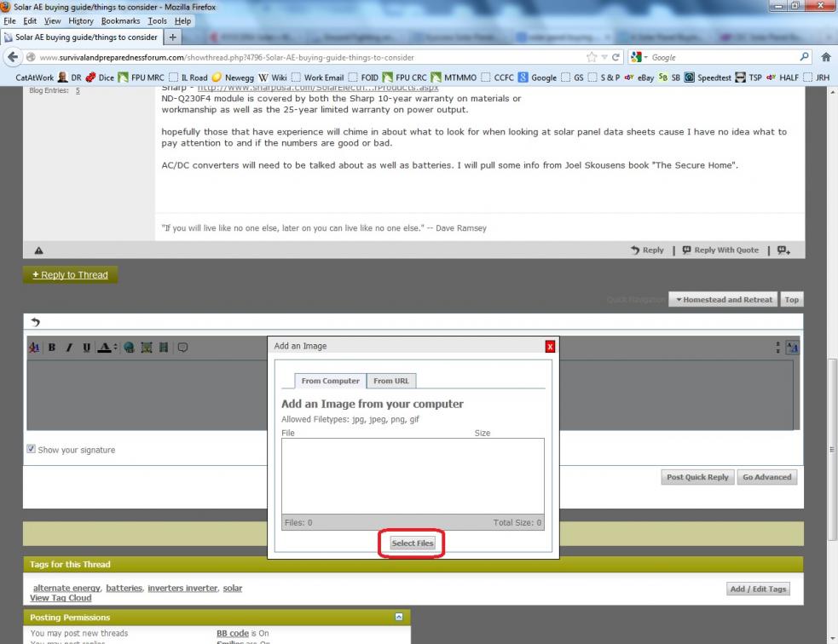The image size is (838, 644).
Task: Click the Bold formatting icon
Action: click(x=51, y=348)
